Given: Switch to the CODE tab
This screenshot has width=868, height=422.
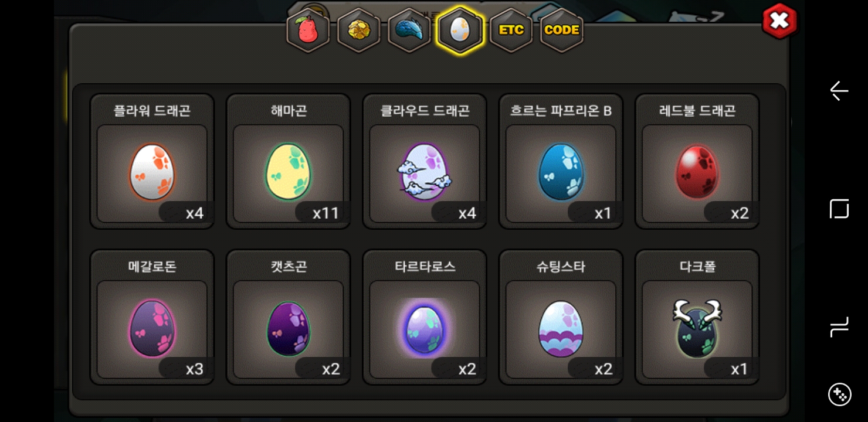Looking at the screenshot, I should [x=561, y=30].
